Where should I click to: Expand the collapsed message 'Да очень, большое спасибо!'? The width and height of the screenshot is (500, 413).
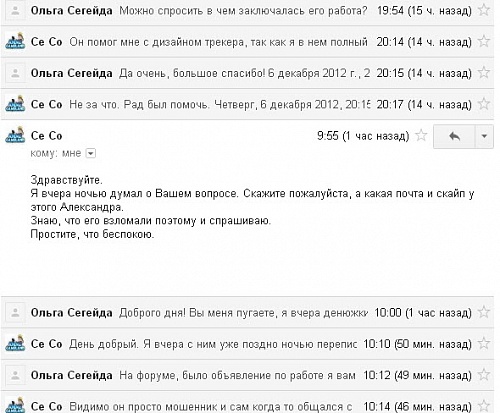point(247,73)
